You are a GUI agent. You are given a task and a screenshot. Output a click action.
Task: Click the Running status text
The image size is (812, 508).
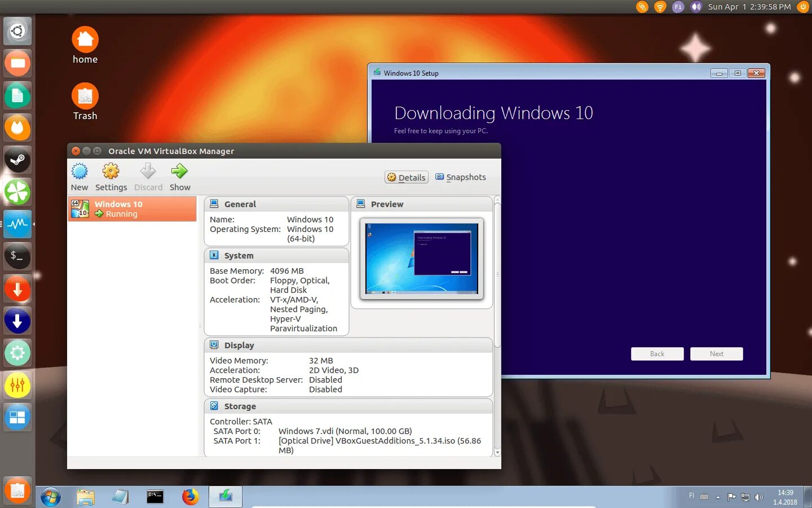tap(122, 214)
